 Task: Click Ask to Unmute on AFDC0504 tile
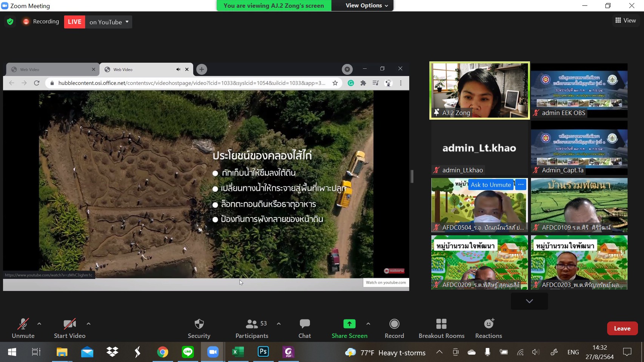pos(490,185)
